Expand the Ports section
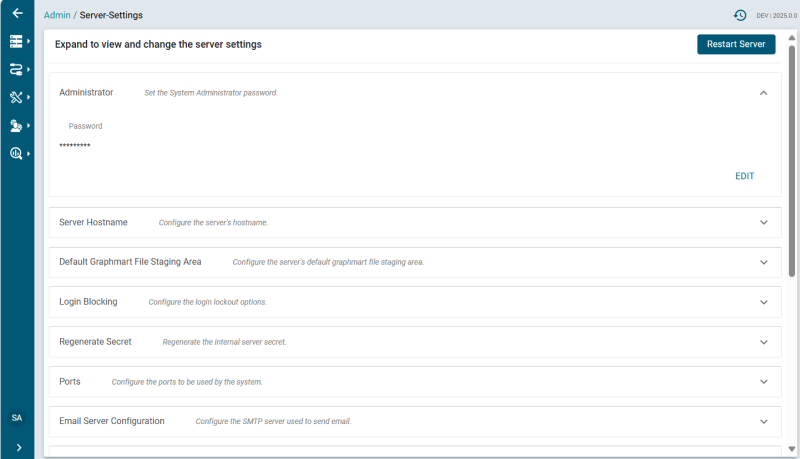Image resolution: width=800 pixels, height=459 pixels. click(763, 382)
